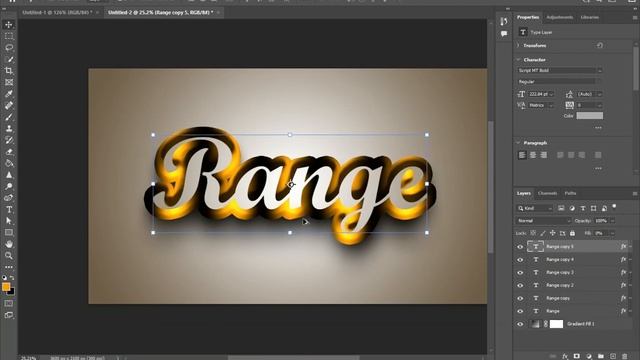640x360 pixels.
Task: Open the leading Auto dropdown
Action: pos(599,94)
